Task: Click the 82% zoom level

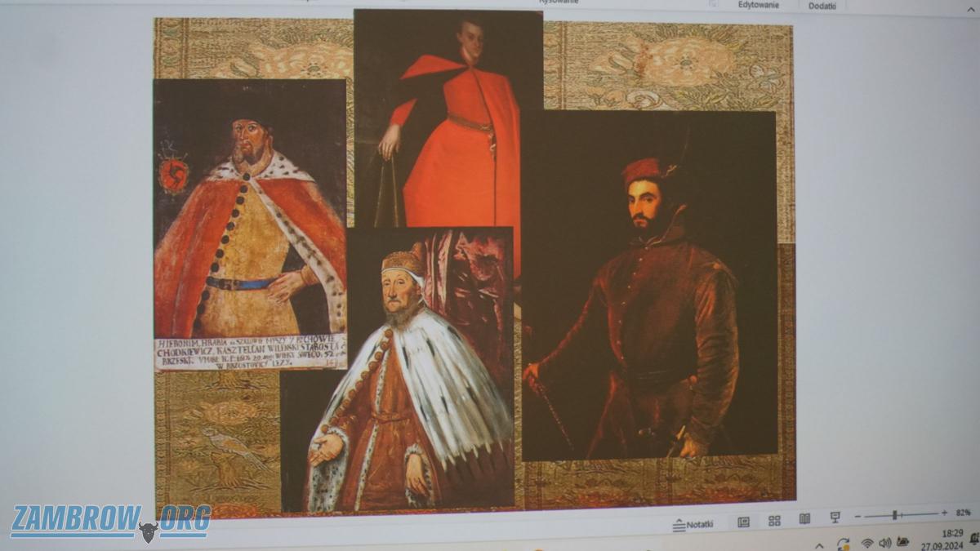Action: click(x=964, y=512)
